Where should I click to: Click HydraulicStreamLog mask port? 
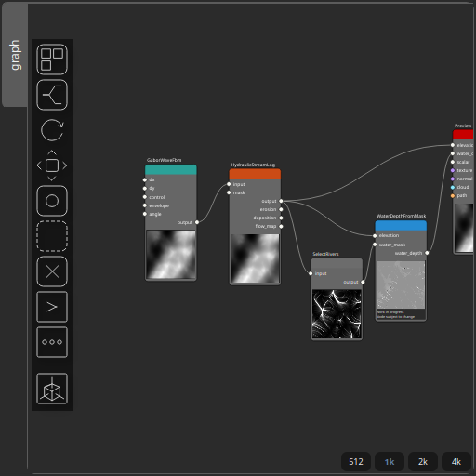(229, 192)
